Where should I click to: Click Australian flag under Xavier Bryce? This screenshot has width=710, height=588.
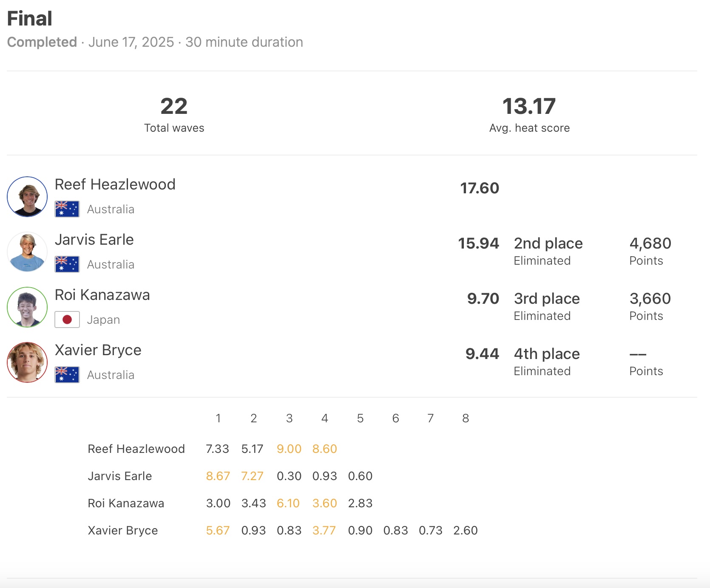pos(67,375)
